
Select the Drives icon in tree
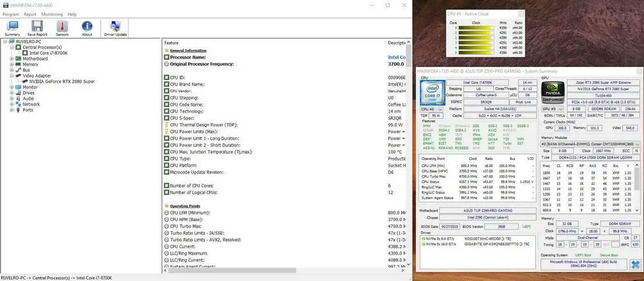coord(19,93)
